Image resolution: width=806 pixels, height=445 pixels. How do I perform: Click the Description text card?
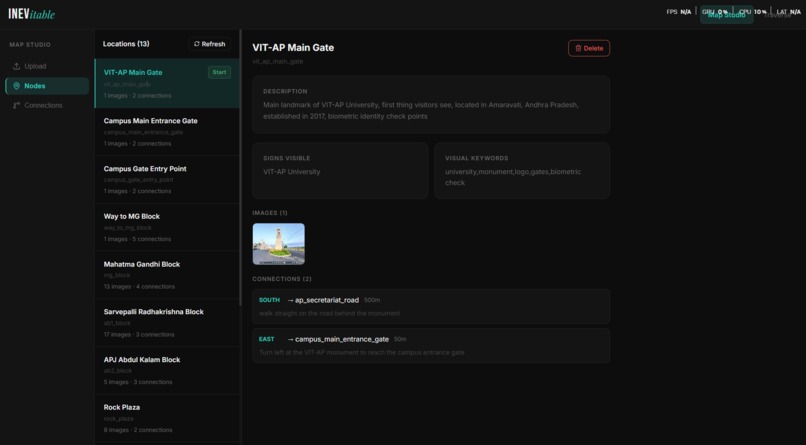pyautogui.click(x=431, y=105)
